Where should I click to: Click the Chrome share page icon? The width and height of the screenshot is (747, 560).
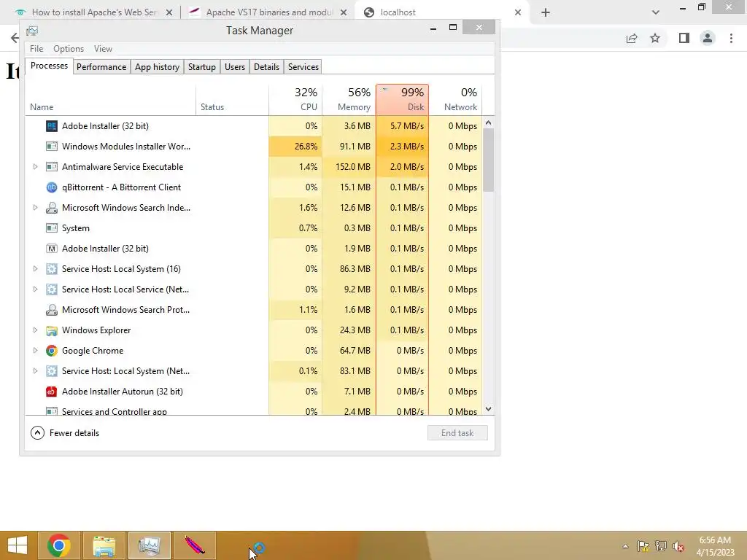tap(632, 38)
